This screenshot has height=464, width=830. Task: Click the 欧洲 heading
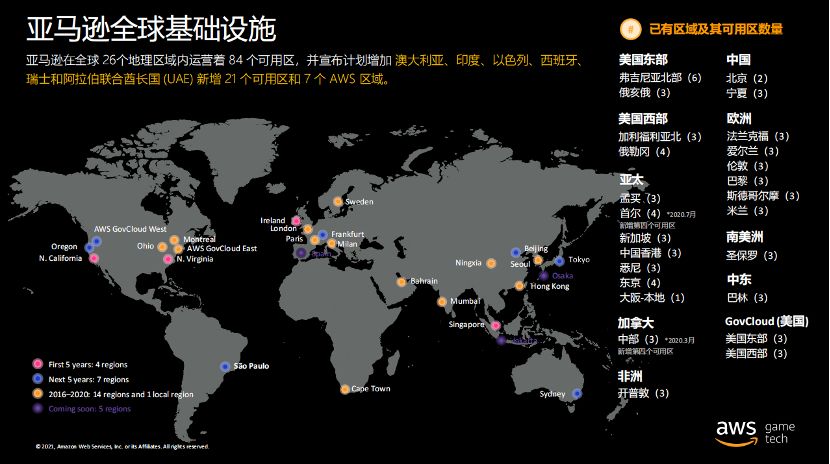click(739, 118)
